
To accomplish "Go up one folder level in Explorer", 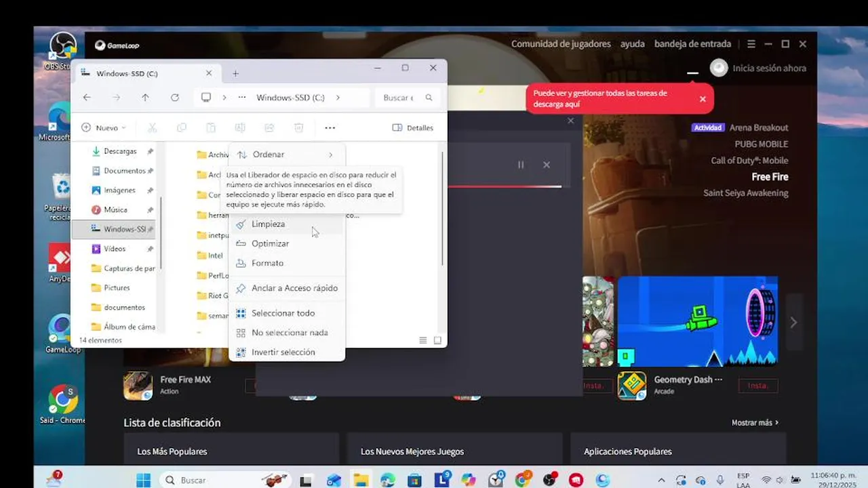I will tap(145, 98).
